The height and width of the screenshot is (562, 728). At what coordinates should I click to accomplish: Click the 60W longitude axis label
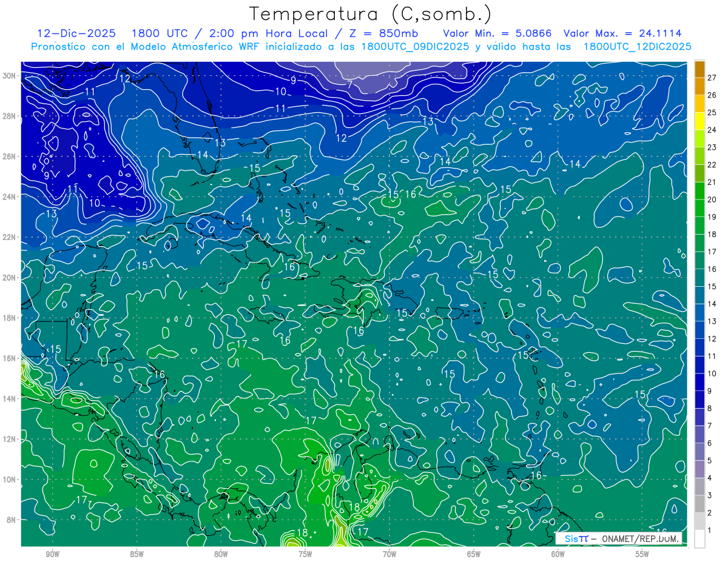558,554
